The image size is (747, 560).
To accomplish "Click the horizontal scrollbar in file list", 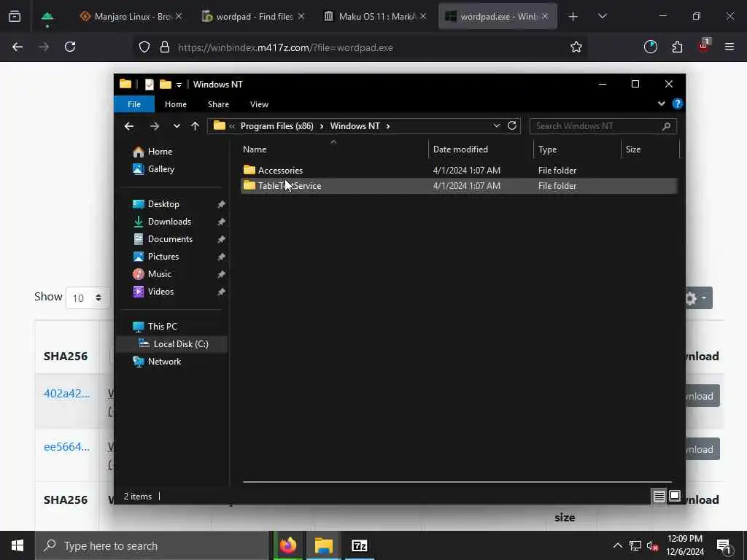I will (457, 482).
